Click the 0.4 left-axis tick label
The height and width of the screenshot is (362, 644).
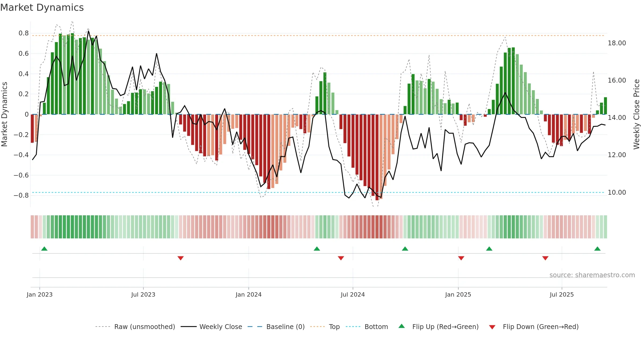tap(24, 74)
